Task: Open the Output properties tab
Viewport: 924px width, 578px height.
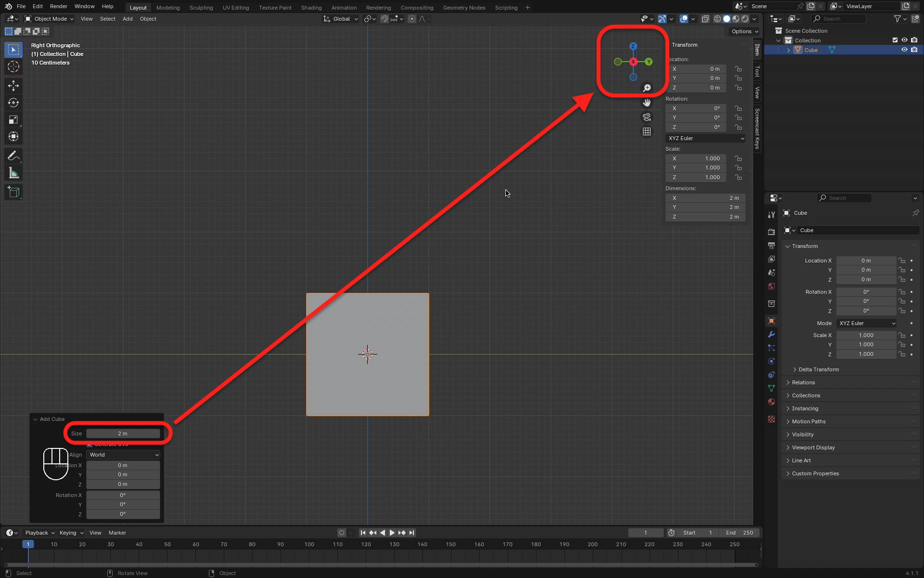Action: 771,246
